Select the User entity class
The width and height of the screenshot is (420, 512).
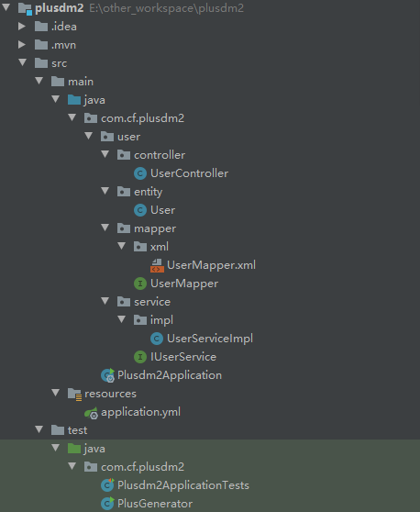(x=162, y=210)
